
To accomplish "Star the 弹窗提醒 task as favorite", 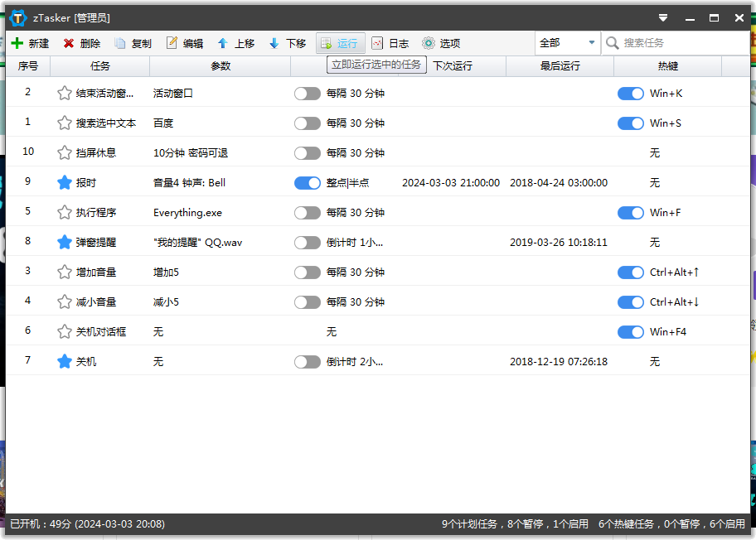I will coord(64,242).
